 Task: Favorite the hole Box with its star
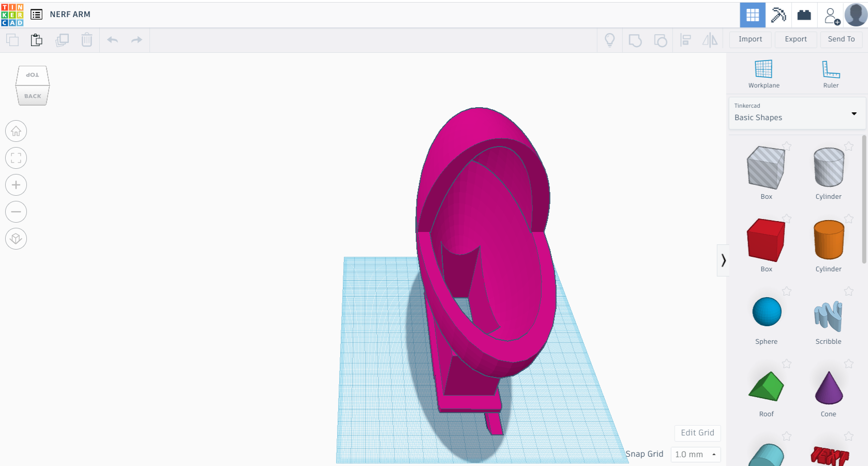(787, 147)
